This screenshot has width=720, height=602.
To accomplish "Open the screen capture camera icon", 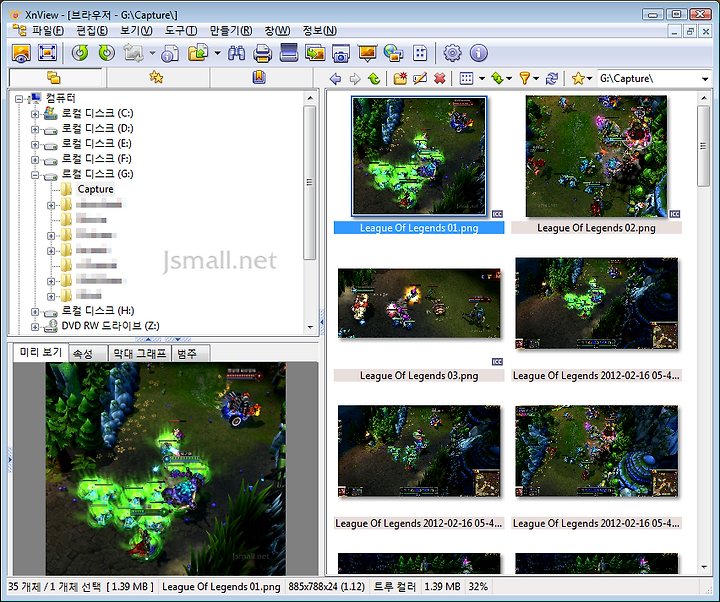I will (x=341, y=53).
